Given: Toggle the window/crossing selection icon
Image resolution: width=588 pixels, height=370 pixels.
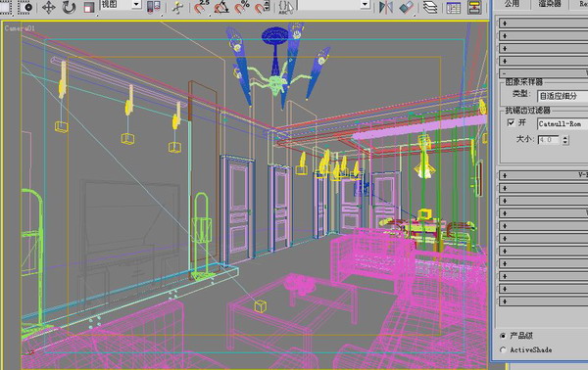Looking at the screenshot, I should pyautogui.click(x=25, y=7).
